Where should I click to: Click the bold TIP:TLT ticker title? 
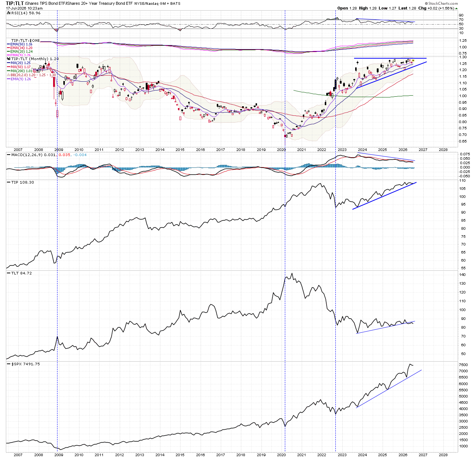pyautogui.click(x=15, y=3)
